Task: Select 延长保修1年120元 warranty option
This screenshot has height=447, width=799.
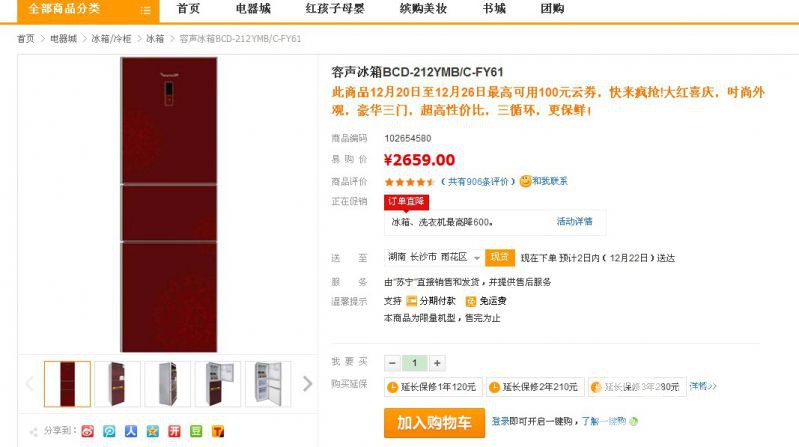Action: [433, 387]
